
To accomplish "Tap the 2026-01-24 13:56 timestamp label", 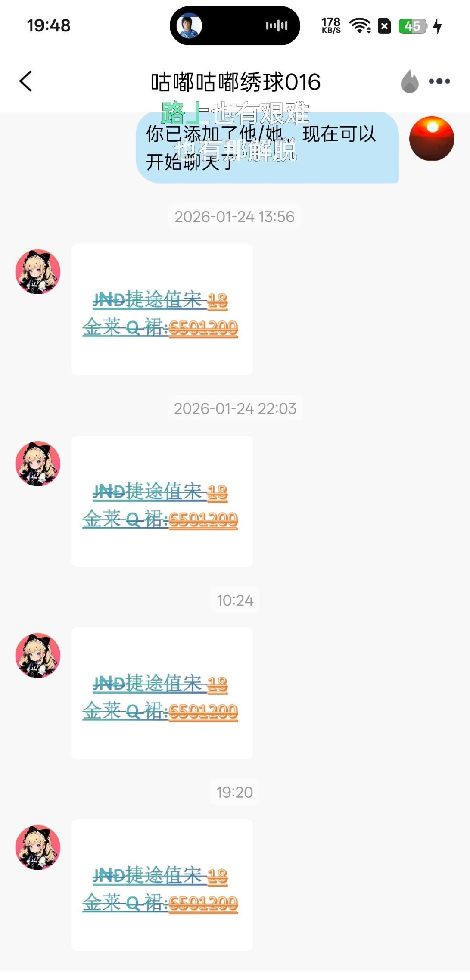I will 234,217.
